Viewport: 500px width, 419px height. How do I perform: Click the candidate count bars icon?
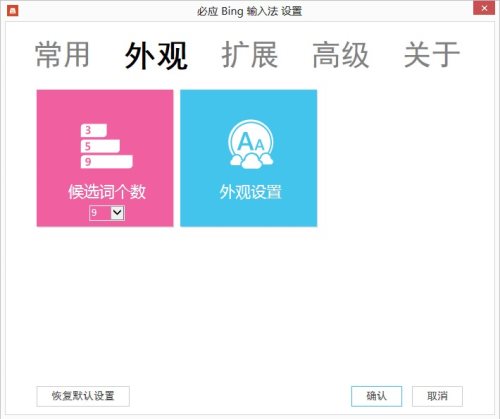point(106,146)
